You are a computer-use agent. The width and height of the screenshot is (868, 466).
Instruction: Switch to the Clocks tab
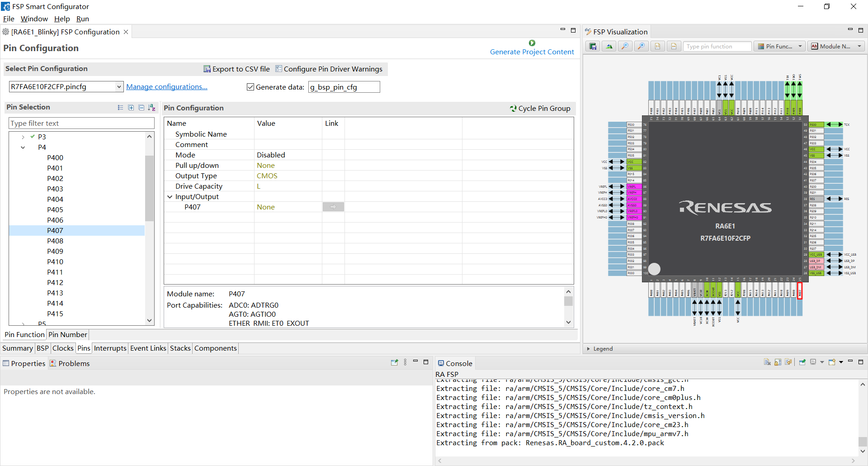(63, 348)
